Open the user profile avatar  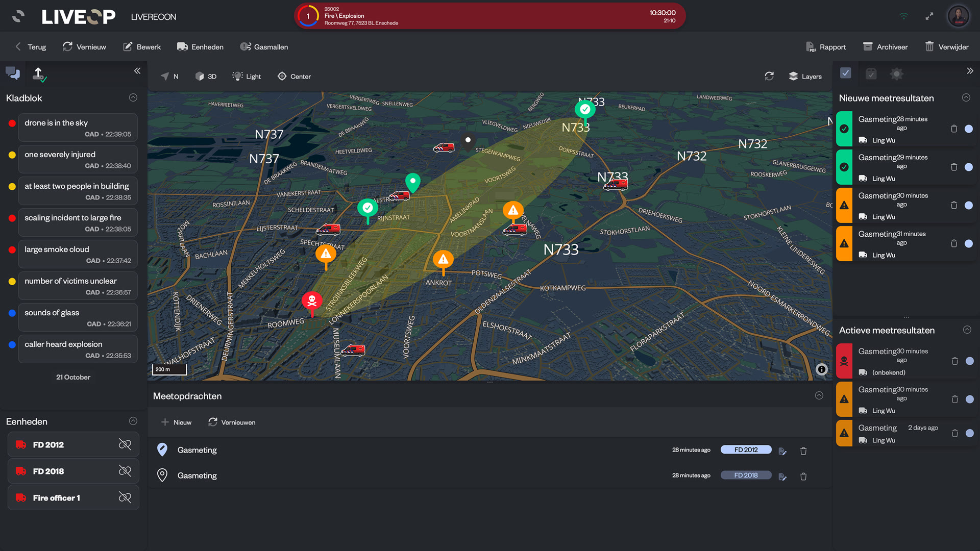959,16
